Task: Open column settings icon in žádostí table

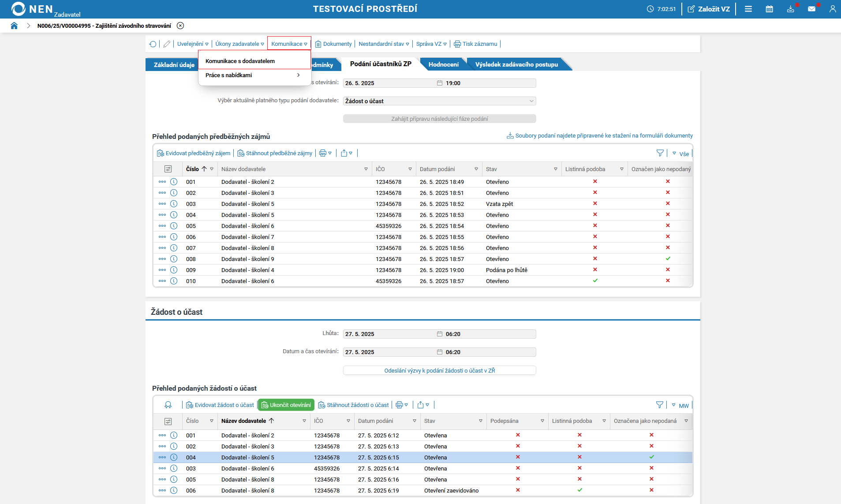Action: [x=168, y=421]
